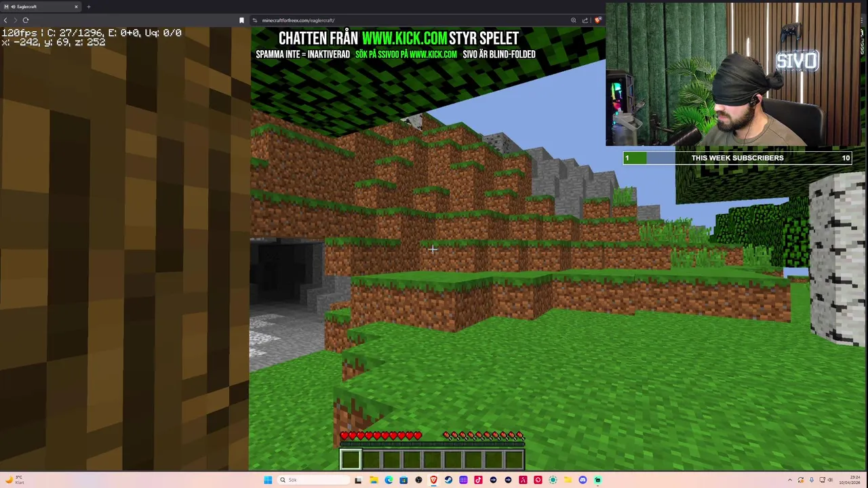
Task: Click the 'SIVO ÄR BLIND-FOLDED' banner text
Action: tap(499, 54)
